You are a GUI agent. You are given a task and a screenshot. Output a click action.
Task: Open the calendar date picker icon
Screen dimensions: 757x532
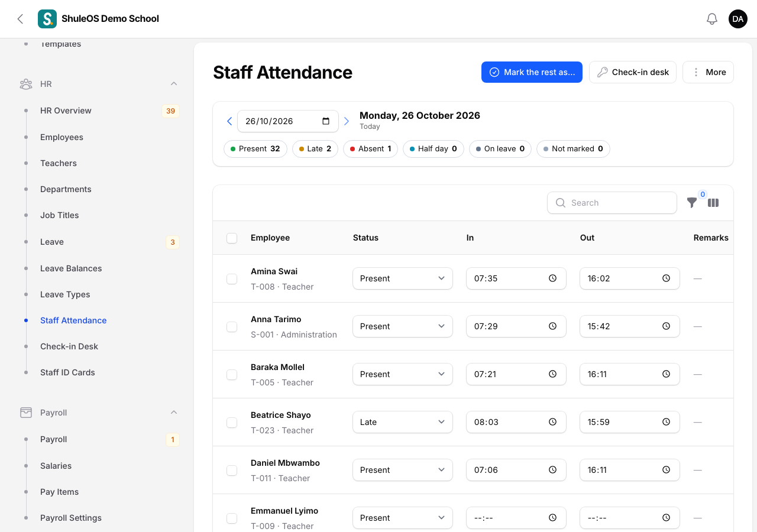[x=326, y=121]
